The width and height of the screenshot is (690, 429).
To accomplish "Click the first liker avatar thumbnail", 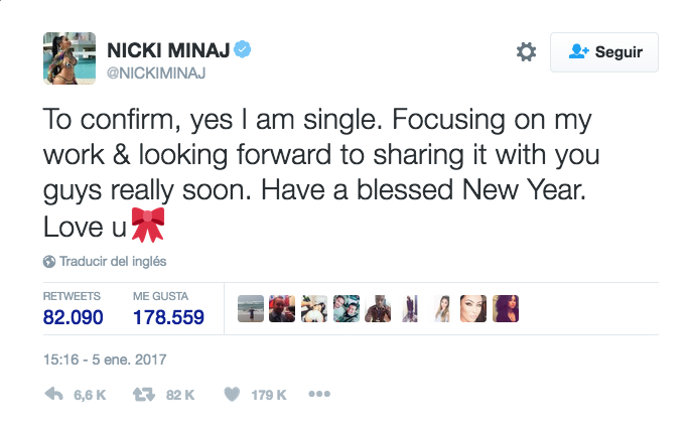I will (x=251, y=309).
